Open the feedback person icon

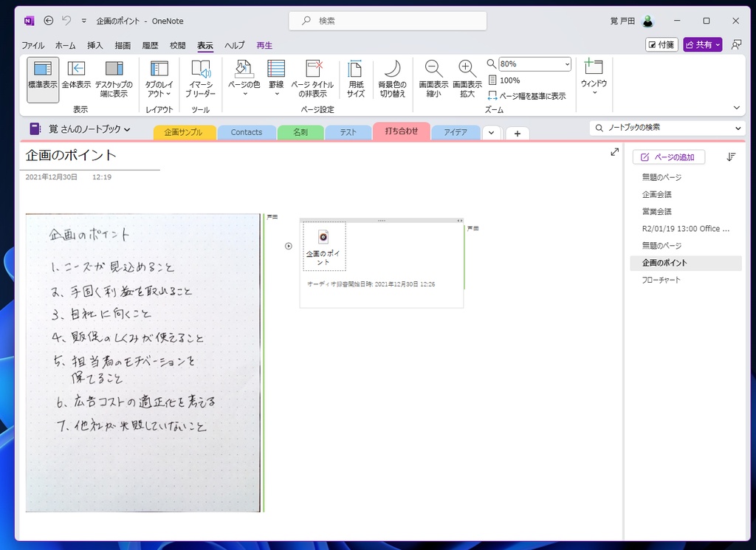(x=736, y=45)
